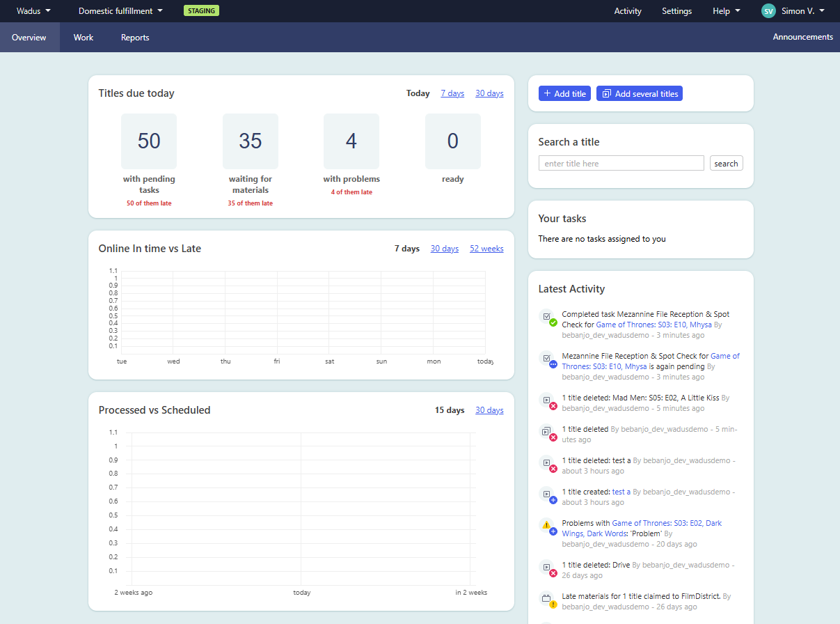Switch Processed vs Scheduled to 30 days
This screenshot has width=840, height=624.
point(489,410)
